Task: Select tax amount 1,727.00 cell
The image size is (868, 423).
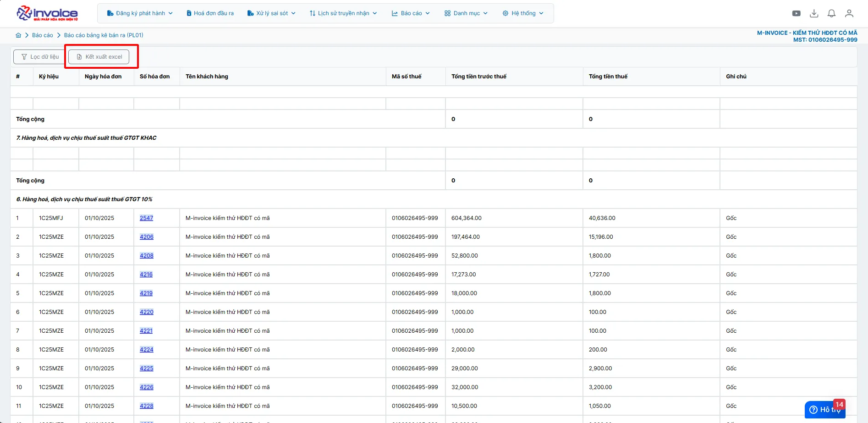Action: [x=651, y=275]
